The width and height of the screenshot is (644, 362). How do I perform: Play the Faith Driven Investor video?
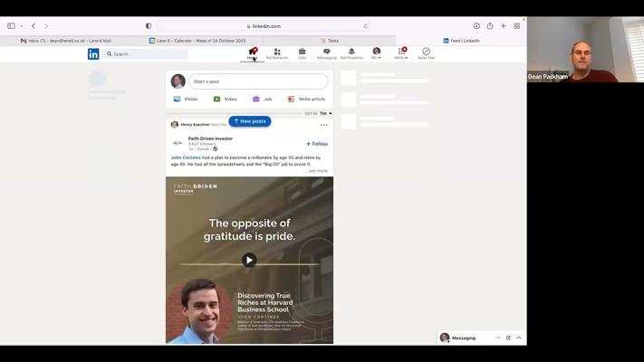pos(249,260)
